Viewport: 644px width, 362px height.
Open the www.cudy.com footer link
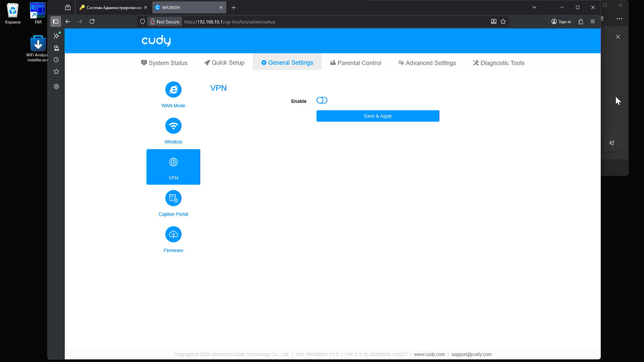429,354
